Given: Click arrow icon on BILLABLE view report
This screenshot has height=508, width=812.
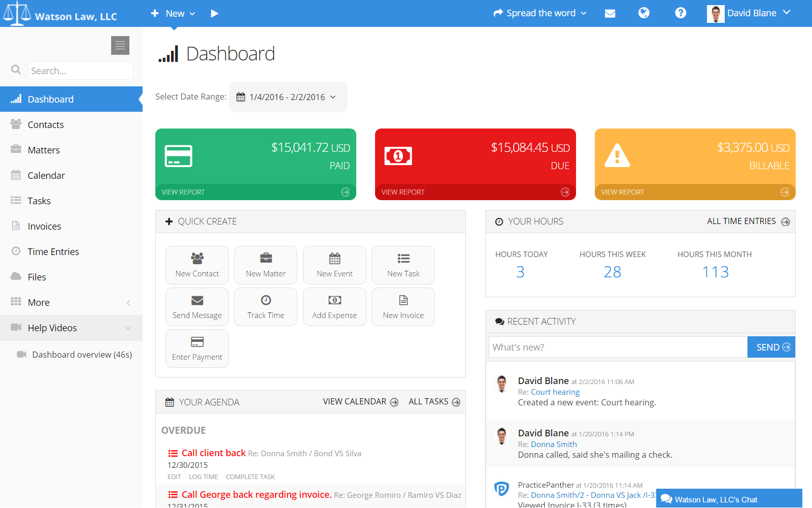Looking at the screenshot, I should [x=785, y=192].
